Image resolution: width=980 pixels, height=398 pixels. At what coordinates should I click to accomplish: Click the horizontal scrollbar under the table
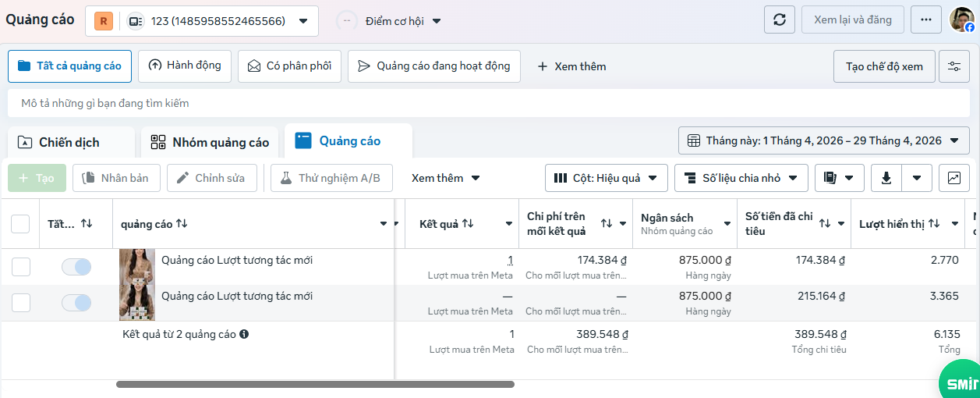click(x=315, y=384)
